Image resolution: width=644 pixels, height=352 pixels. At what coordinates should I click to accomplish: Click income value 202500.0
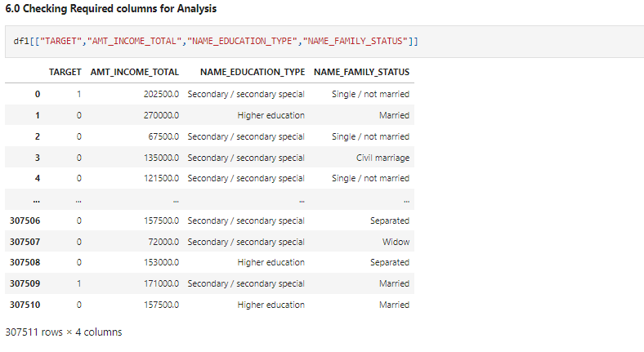[161, 95]
